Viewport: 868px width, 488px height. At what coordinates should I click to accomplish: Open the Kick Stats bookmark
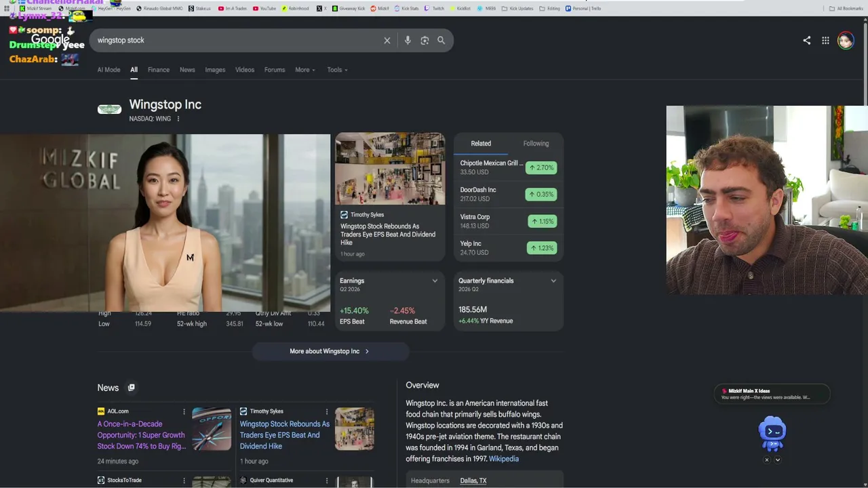point(406,9)
